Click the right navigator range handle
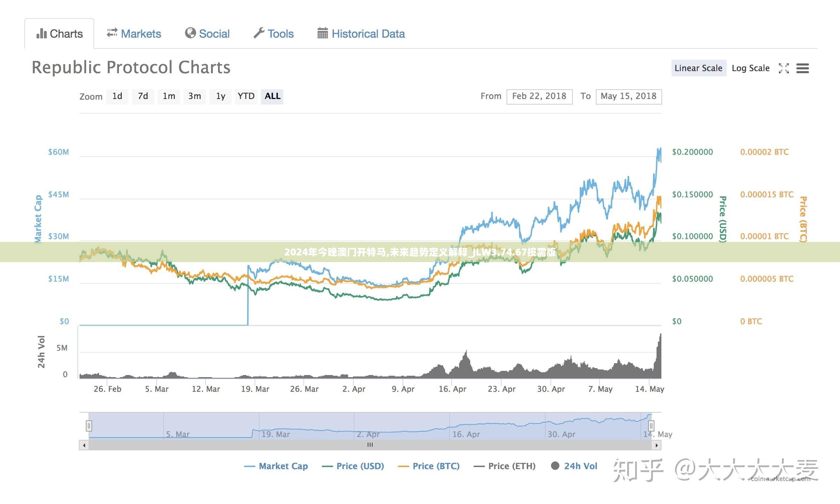 (x=651, y=426)
